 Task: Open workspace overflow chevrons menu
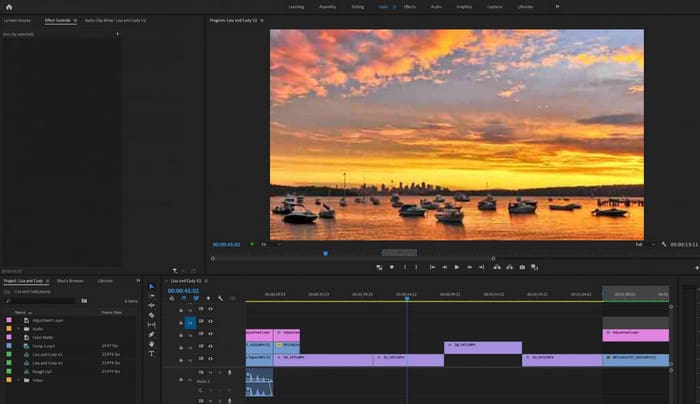click(x=557, y=7)
